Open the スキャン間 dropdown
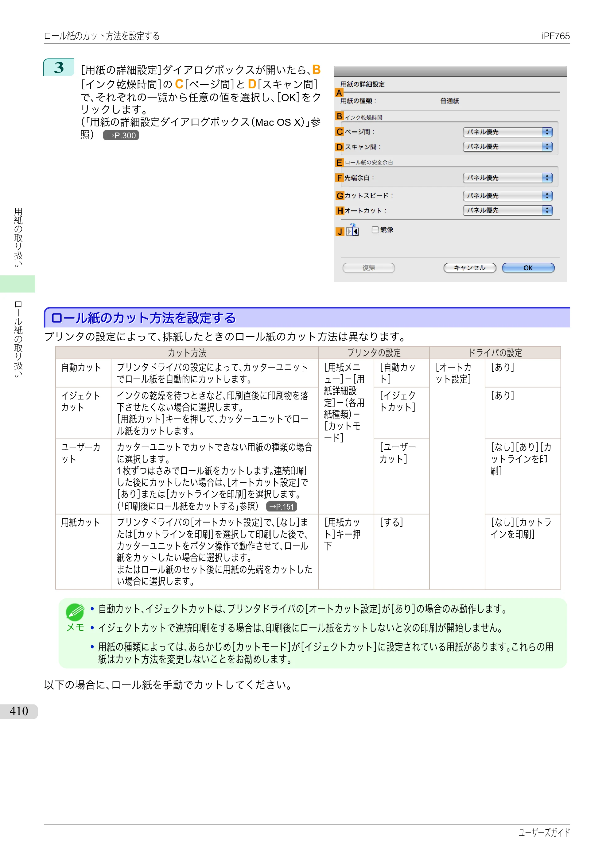Viewport: 614px width, 868px height. point(507,147)
